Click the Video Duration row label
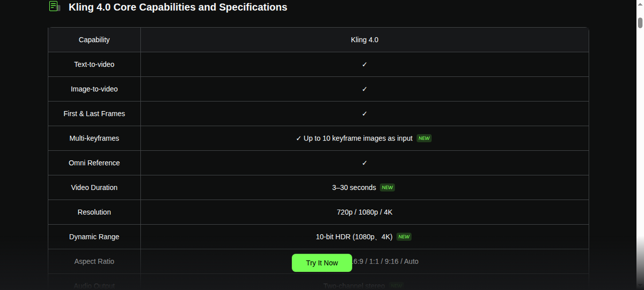644x290 pixels. coord(94,188)
